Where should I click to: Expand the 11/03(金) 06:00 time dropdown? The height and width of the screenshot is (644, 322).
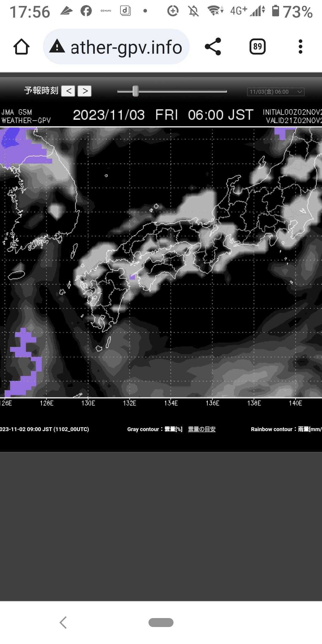(275, 92)
